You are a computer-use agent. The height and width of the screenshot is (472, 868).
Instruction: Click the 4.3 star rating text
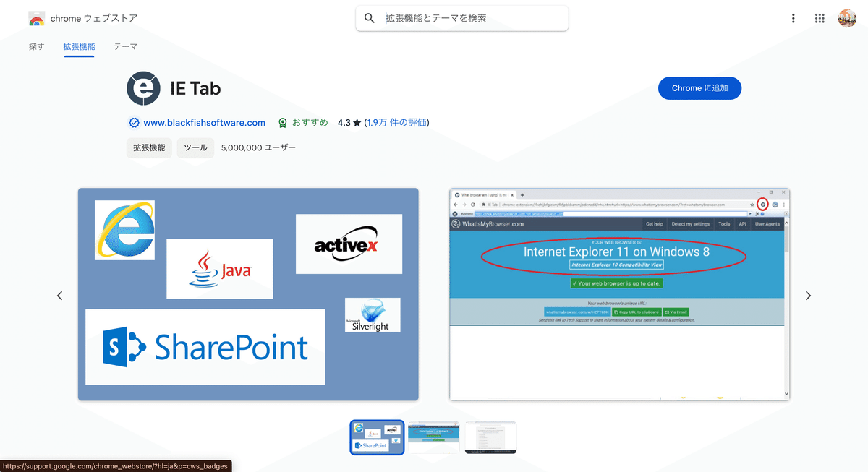pos(349,123)
